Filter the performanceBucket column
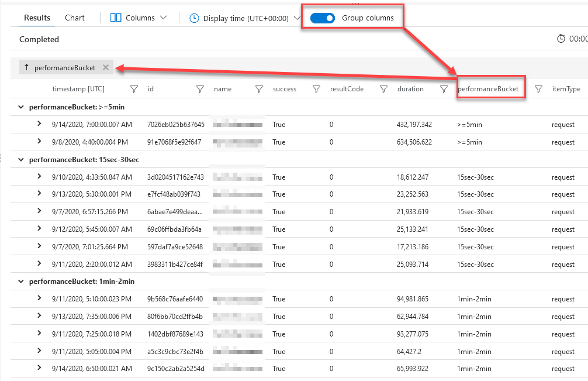The width and height of the screenshot is (588, 381). coord(538,89)
